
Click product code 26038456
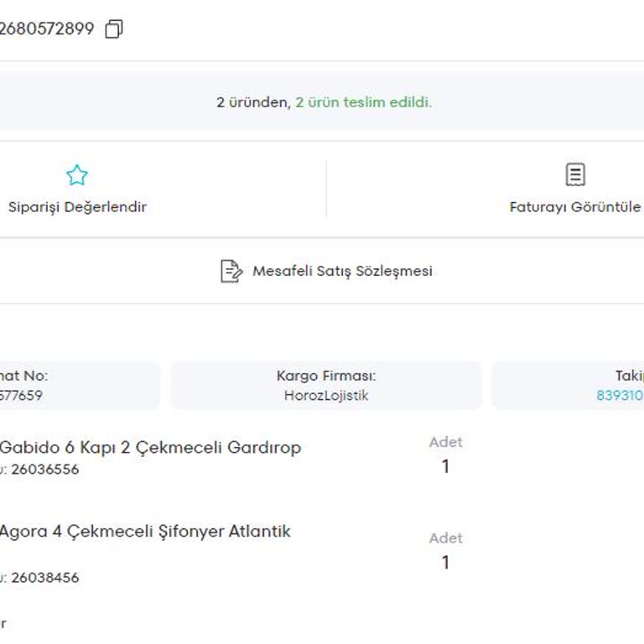pyautogui.click(x=44, y=578)
